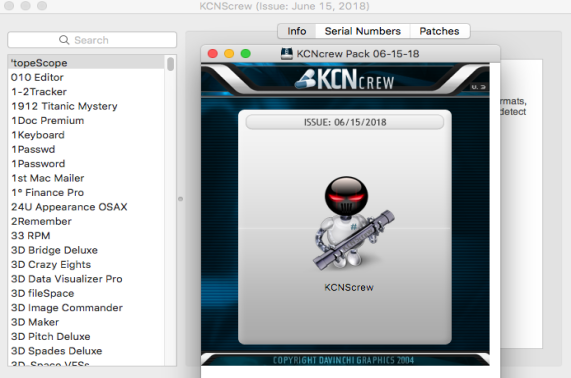Pick the 1Passwd entry
The height and width of the screenshot is (378, 571).
[x=86, y=149]
